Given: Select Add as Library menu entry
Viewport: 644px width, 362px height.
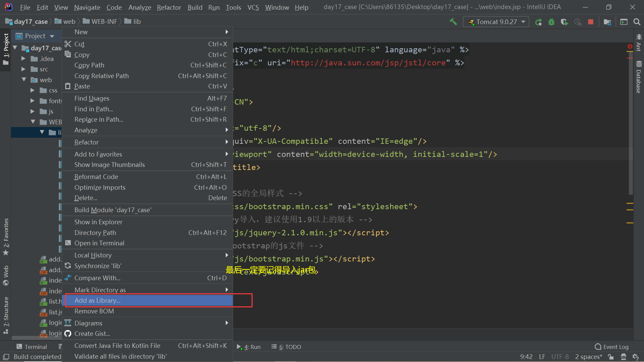Looking at the screenshot, I should tap(97, 300).
